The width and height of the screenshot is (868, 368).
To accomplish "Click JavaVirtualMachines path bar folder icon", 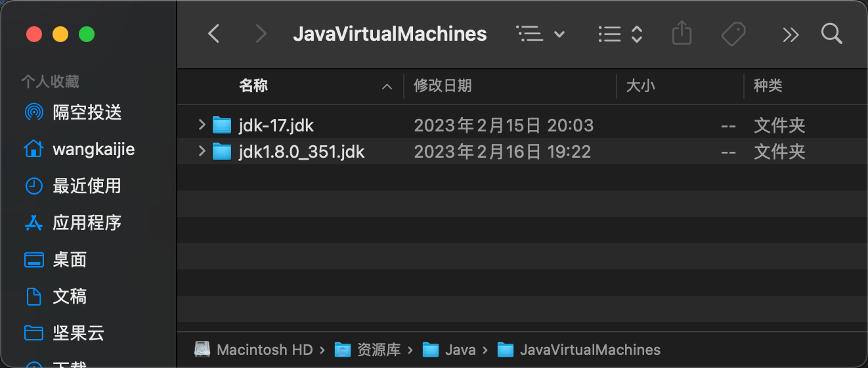I will [x=506, y=350].
